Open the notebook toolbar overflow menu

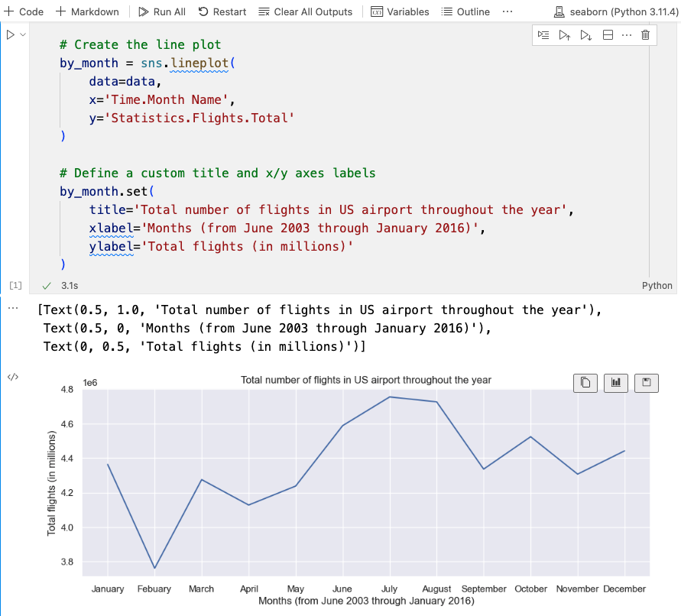507,11
